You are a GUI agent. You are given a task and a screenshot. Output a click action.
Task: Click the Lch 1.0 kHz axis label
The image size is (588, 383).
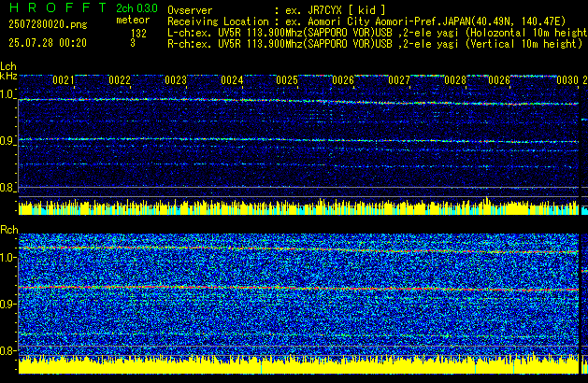pyautogui.click(x=7, y=94)
